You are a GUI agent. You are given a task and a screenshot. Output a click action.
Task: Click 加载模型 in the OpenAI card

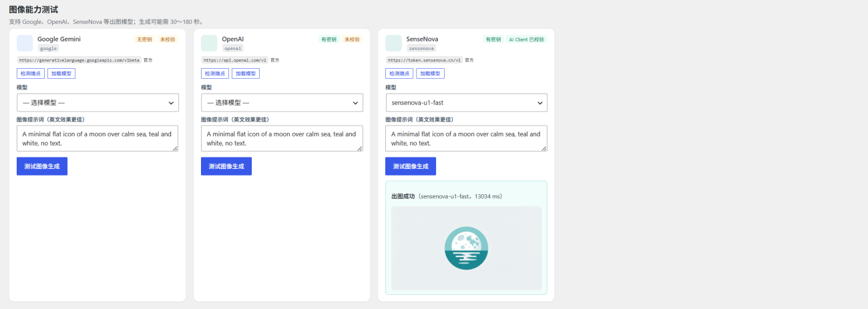[x=246, y=73]
